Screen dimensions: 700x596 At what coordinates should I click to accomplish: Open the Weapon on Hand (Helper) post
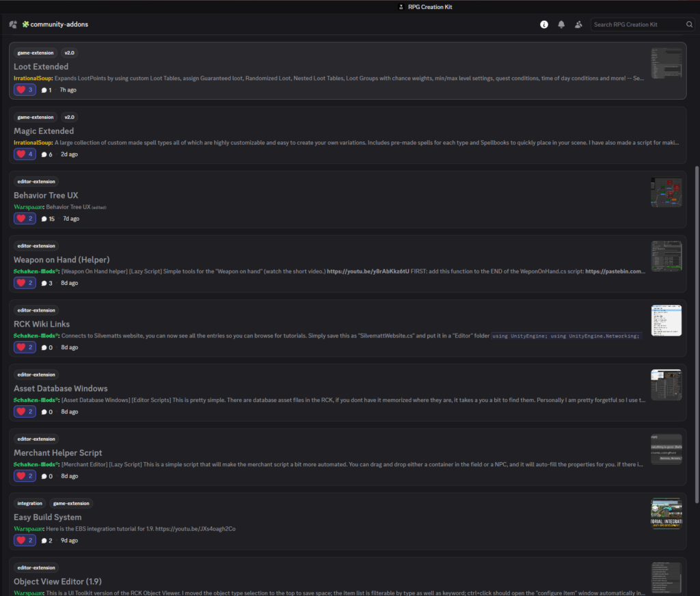62,260
